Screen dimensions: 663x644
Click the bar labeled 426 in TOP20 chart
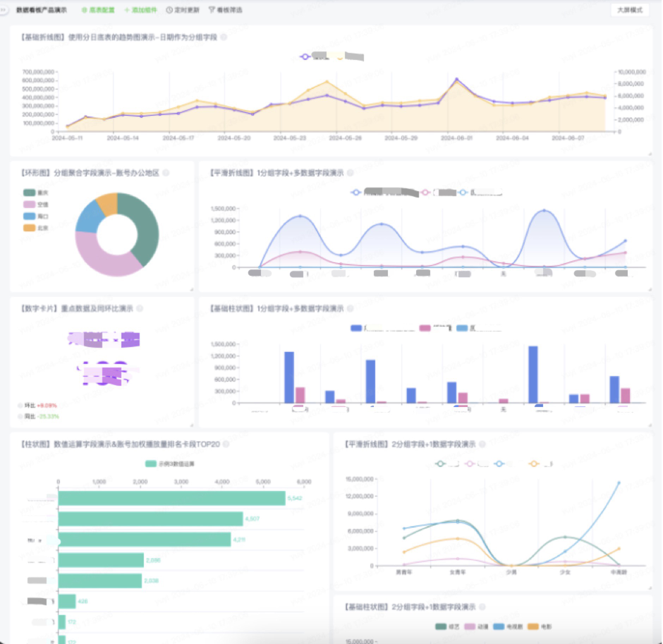click(67, 601)
